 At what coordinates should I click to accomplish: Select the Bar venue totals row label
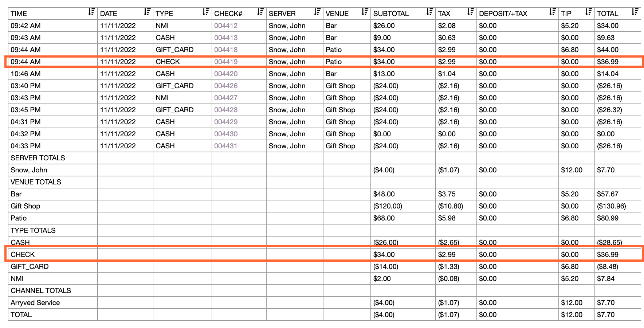tap(16, 194)
